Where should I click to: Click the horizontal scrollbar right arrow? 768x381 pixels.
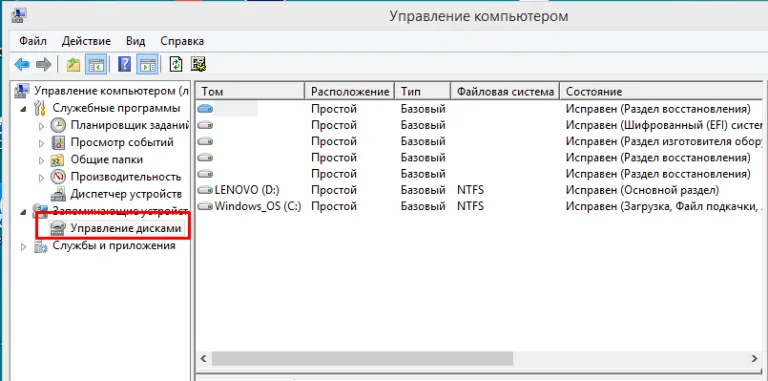coord(755,358)
